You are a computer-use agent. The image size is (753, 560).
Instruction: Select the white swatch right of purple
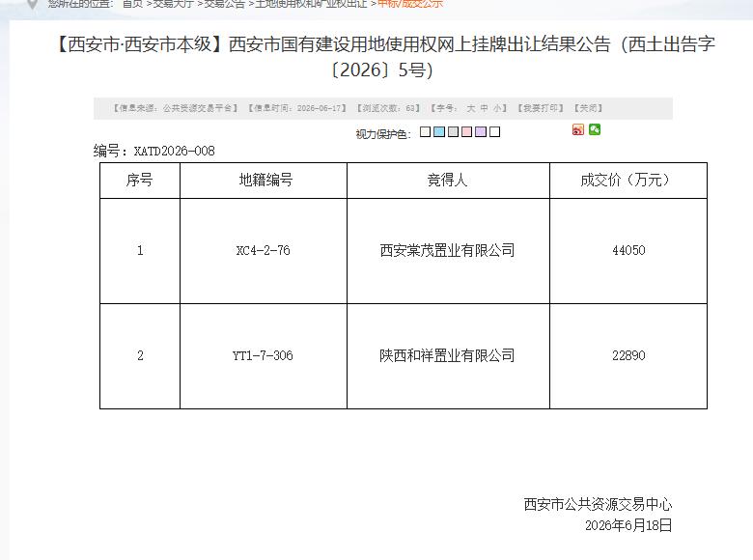[x=494, y=131]
